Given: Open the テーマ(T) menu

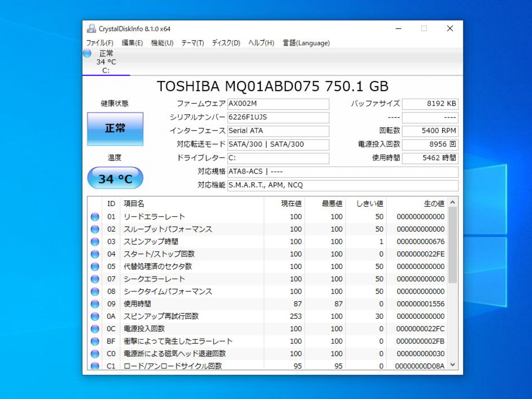Looking at the screenshot, I should point(192,43).
